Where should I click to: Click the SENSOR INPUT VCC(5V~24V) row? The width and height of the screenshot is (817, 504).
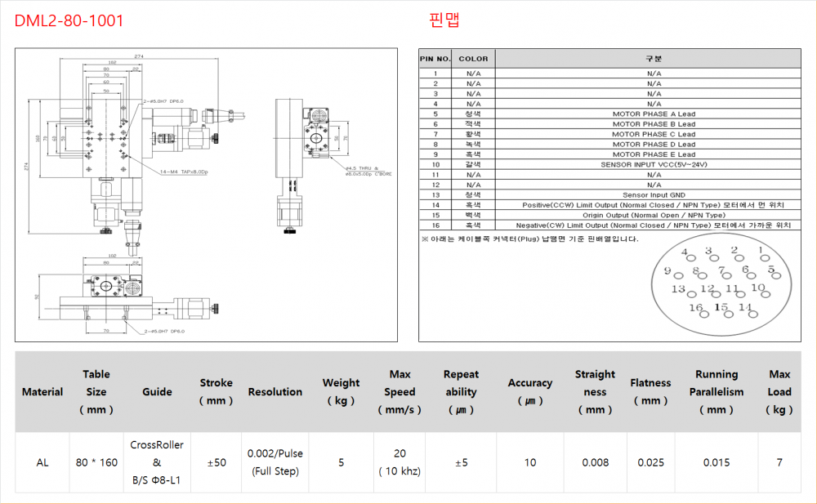[654, 164]
